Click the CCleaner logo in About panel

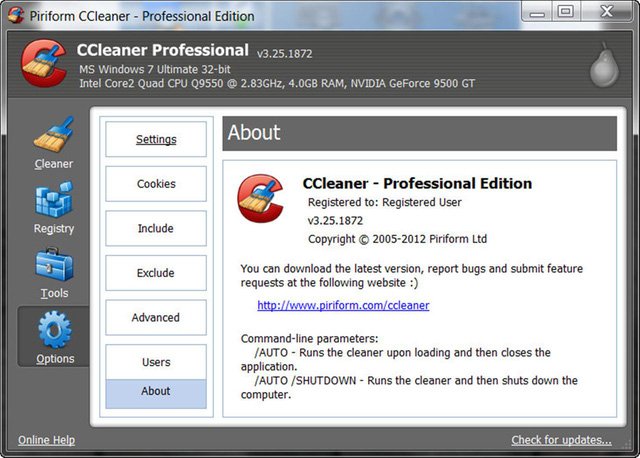point(261,196)
